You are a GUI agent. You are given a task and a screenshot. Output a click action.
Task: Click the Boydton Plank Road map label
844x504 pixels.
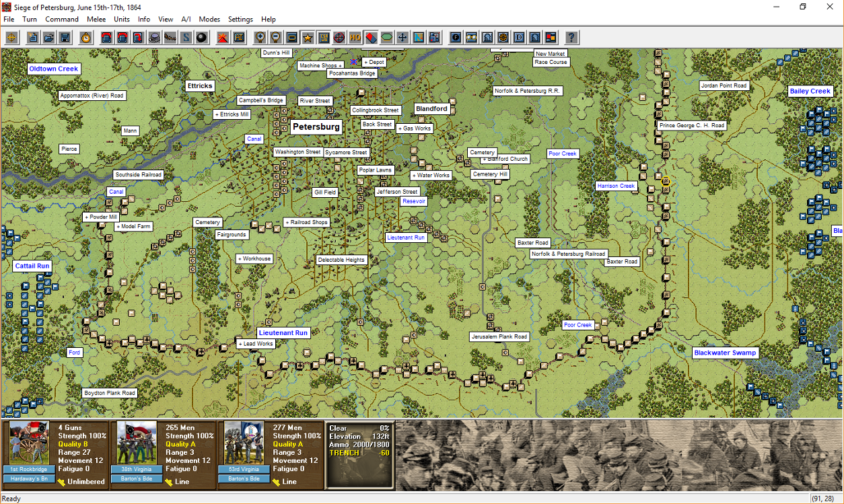click(110, 393)
